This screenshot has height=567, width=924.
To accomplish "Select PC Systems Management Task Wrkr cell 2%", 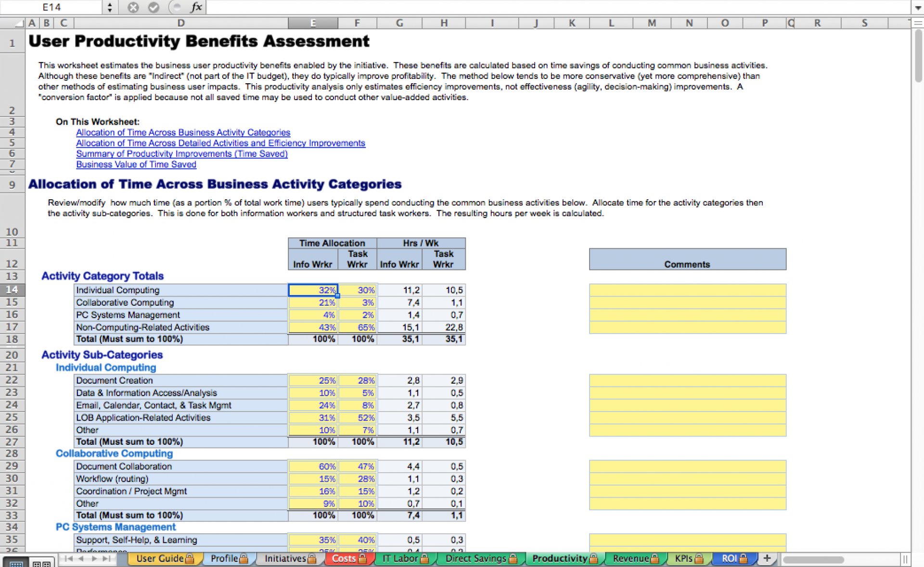I will pyautogui.click(x=358, y=315).
